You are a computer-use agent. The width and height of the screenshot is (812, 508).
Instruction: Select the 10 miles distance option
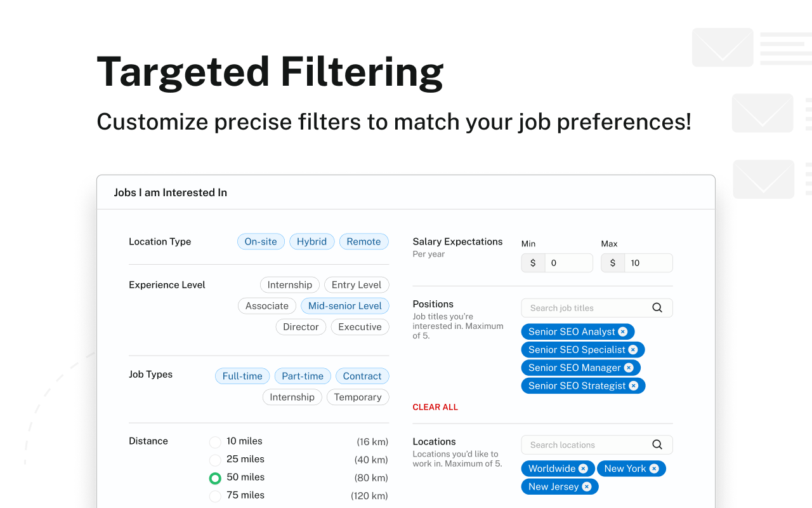click(x=215, y=442)
